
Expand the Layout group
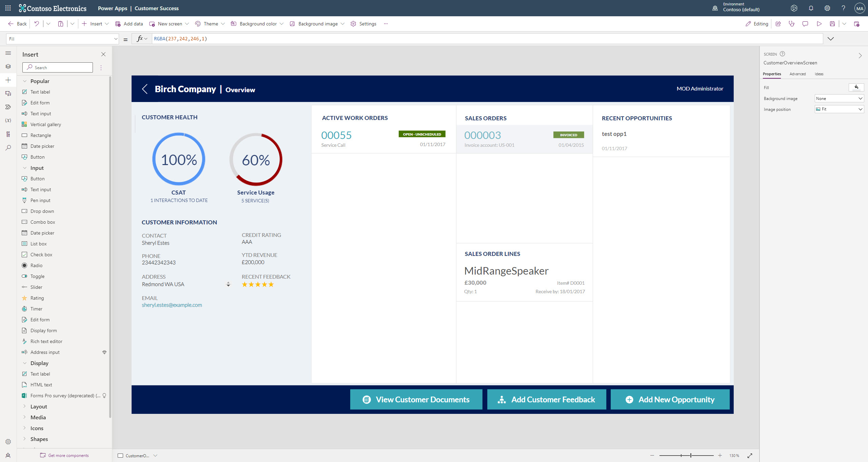(24, 406)
